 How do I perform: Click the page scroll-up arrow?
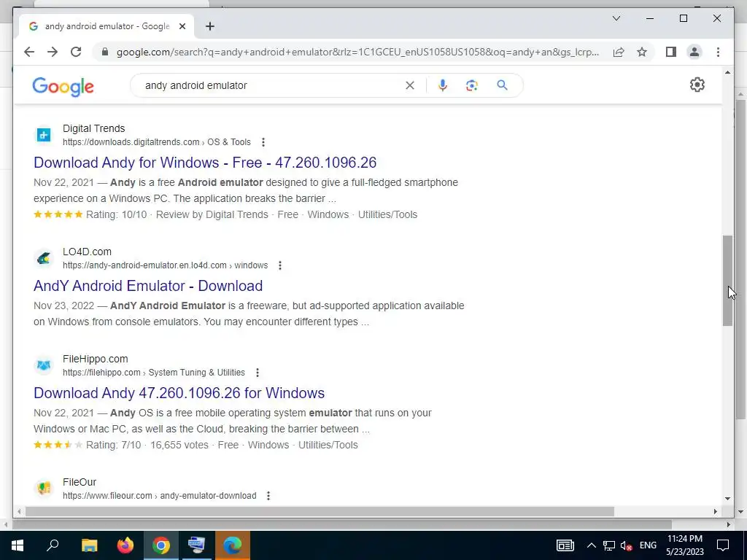click(x=727, y=72)
